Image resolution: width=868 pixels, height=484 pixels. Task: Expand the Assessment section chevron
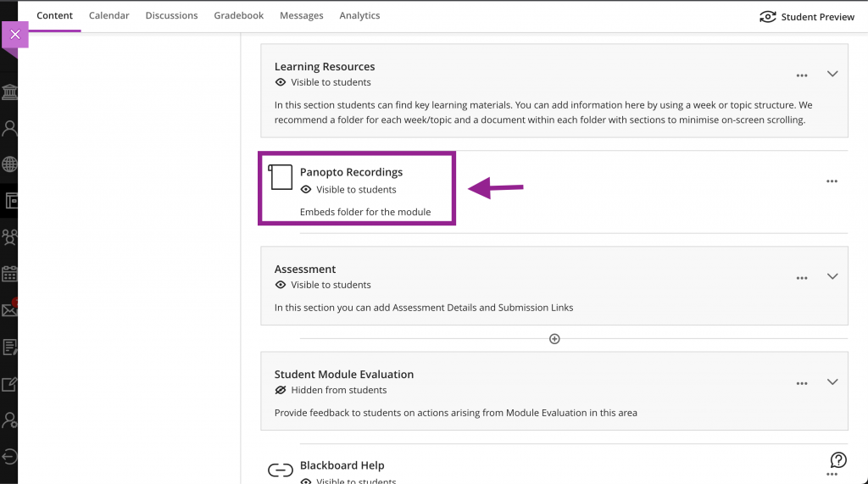pos(832,276)
